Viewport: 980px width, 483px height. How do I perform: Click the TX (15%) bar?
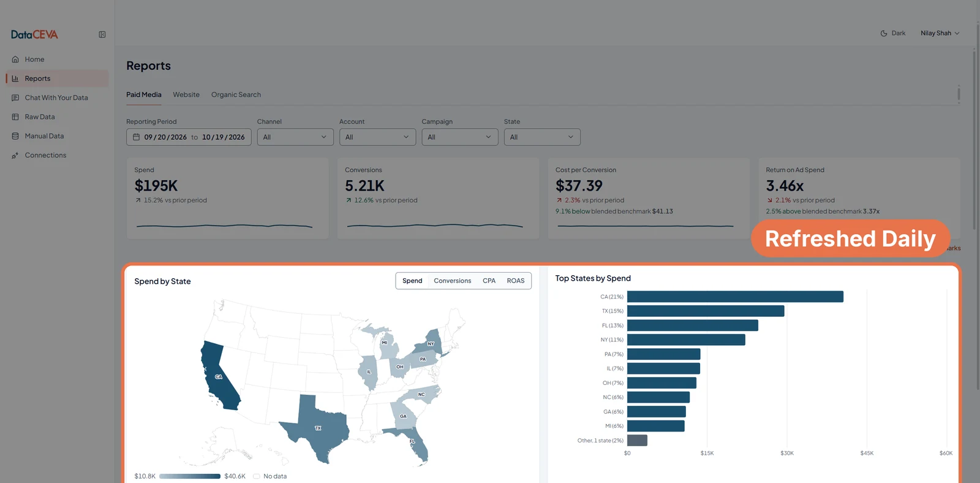(706, 311)
